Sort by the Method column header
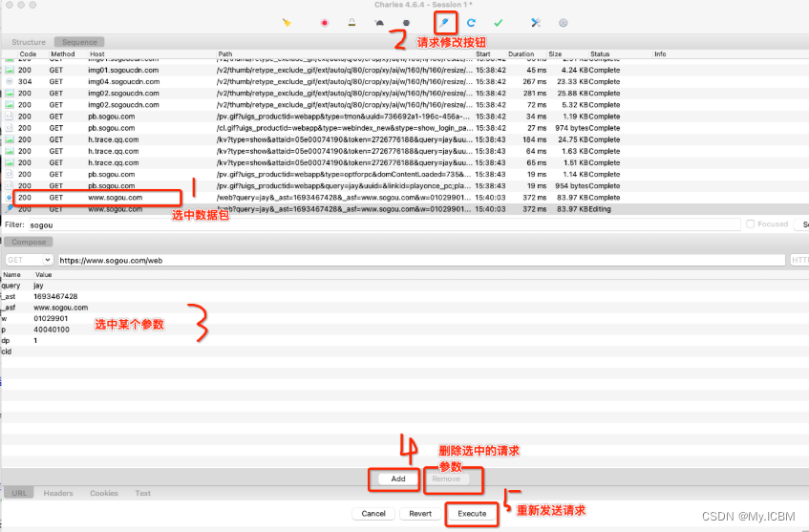Image resolution: width=809 pixels, height=532 pixels. point(63,54)
